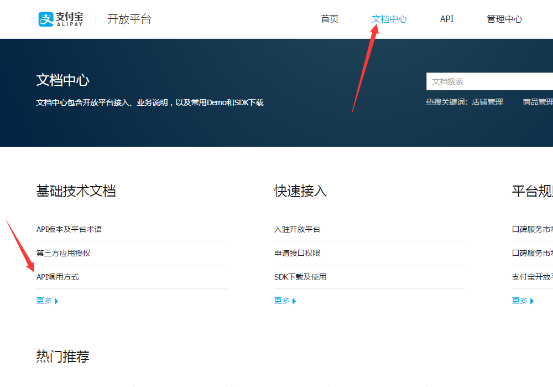Open the API版本及平台术语 document link
Screen dimensions: 553x387
point(69,229)
